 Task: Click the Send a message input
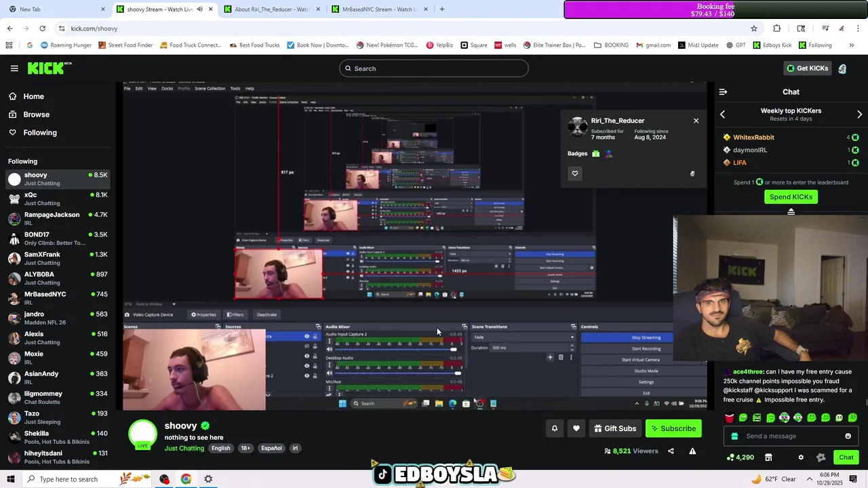(790, 436)
